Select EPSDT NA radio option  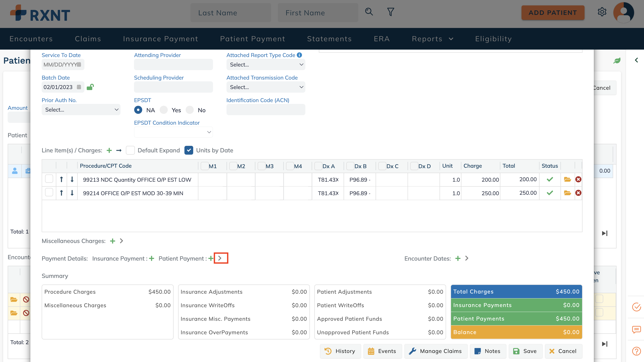pos(138,110)
